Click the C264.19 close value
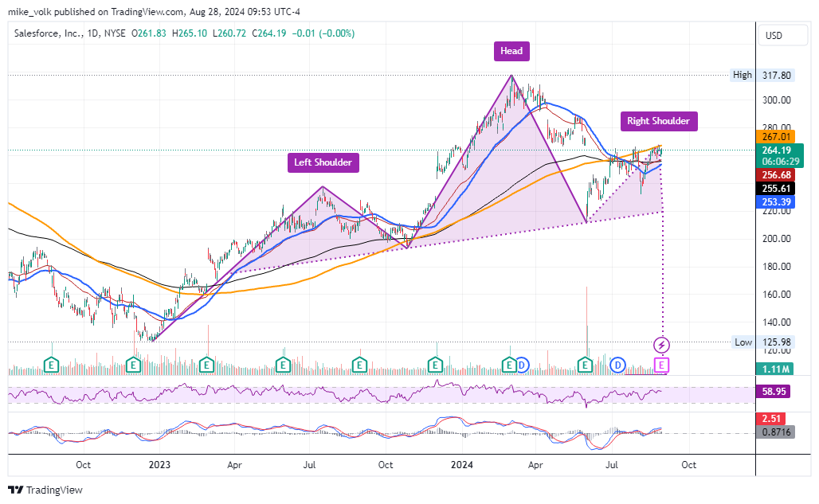819x504 pixels. click(269, 33)
